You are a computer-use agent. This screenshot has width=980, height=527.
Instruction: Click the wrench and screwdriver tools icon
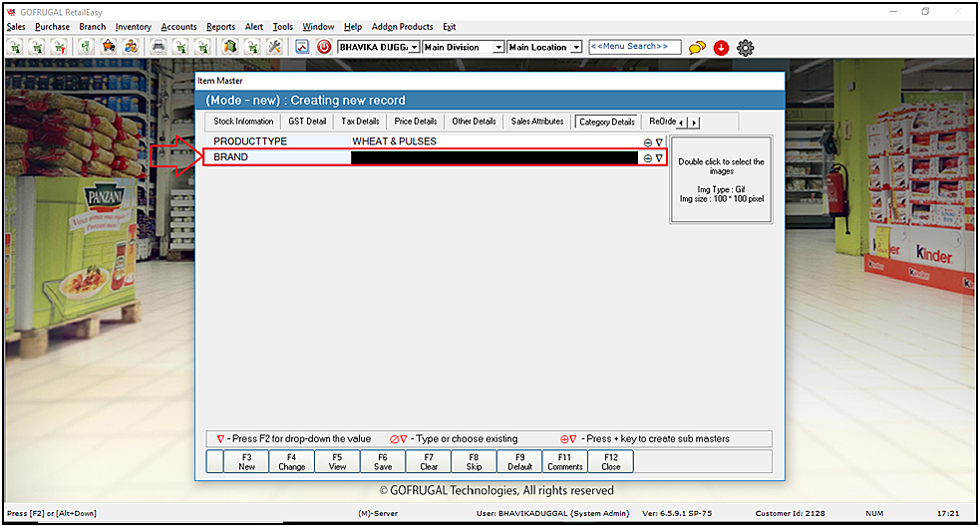[274, 47]
